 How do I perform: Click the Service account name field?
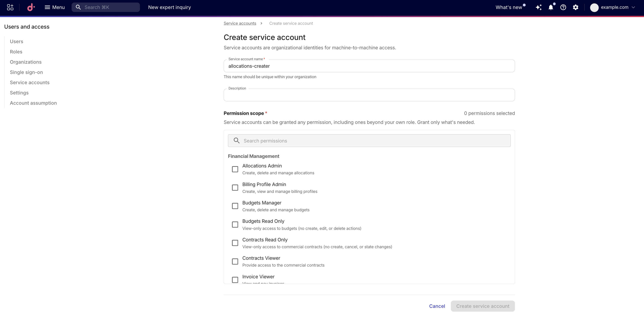(369, 66)
